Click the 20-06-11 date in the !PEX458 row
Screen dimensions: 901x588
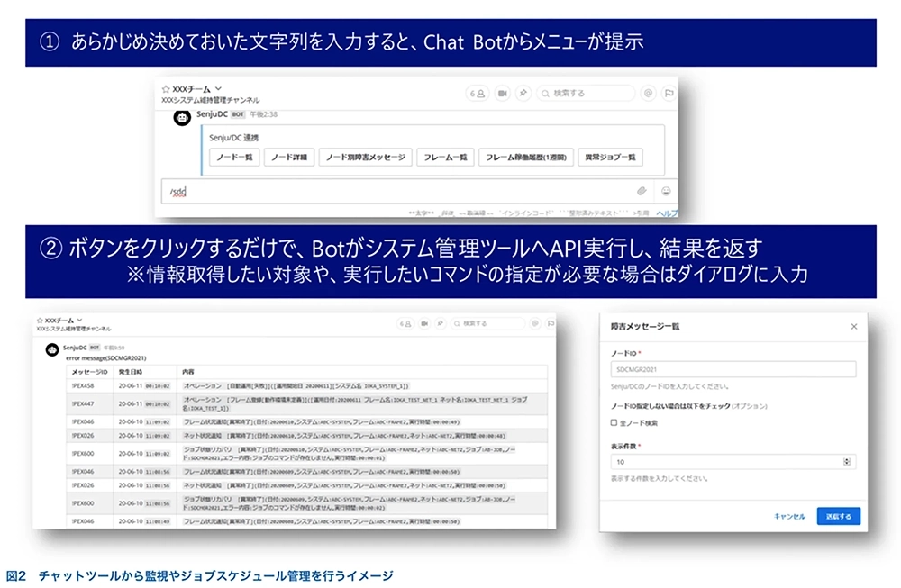click(x=130, y=386)
